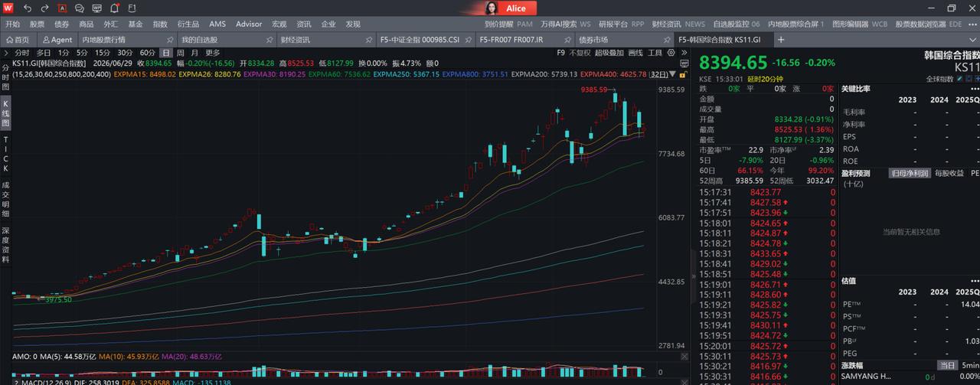
Task: Select the 60分 period
Action: (147, 53)
